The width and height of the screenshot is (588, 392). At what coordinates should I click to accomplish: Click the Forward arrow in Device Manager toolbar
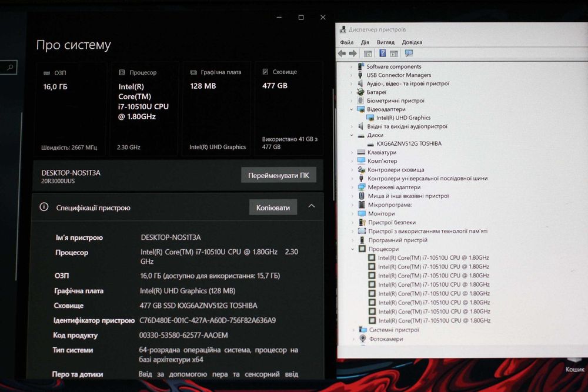point(353,53)
